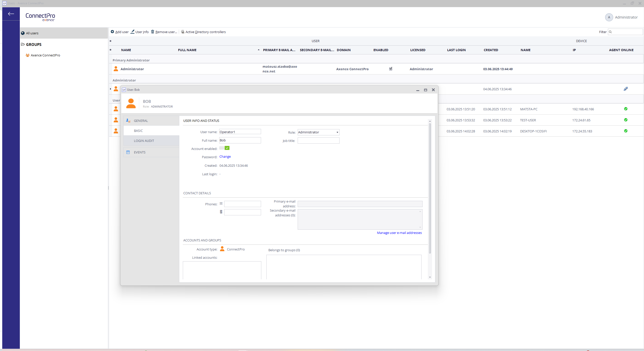The width and height of the screenshot is (644, 351).
Task: Click the Full name input field
Action: click(240, 140)
